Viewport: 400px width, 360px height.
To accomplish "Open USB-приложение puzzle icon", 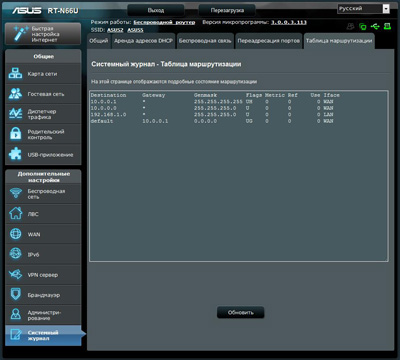I will 15,154.
